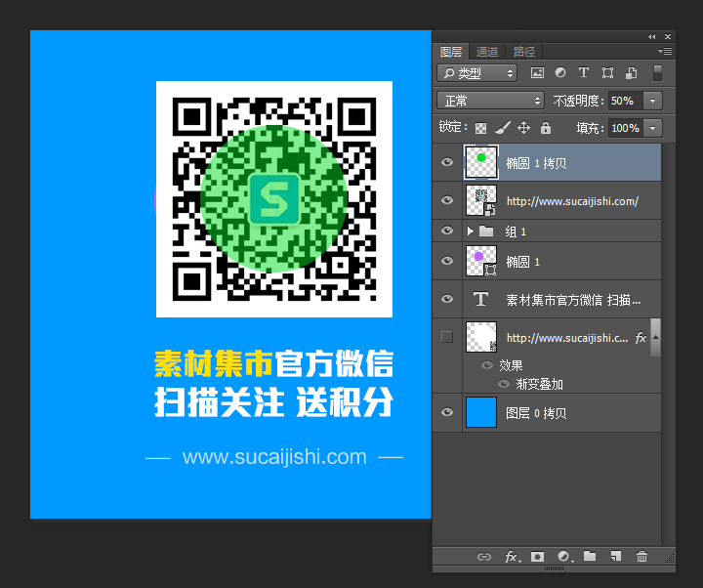Hide the 椭圆 1 layer
The height and width of the screenshot is (588, 703).
click(447, 261)
